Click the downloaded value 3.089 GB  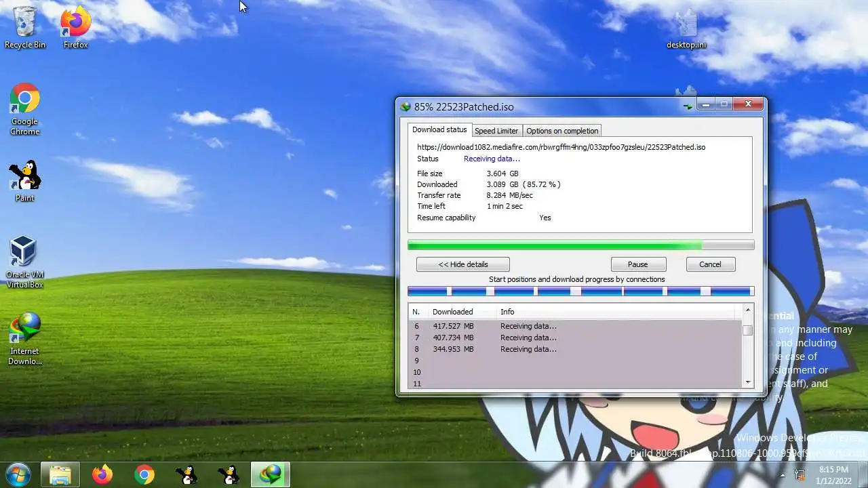502,184
